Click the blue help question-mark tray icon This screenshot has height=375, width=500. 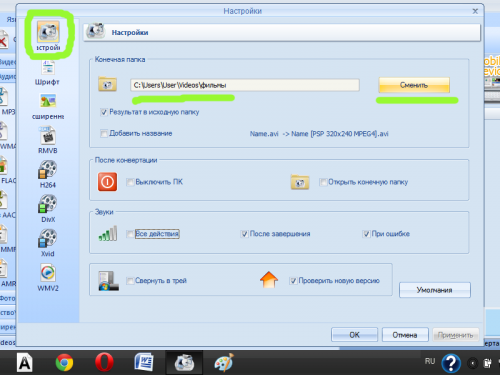click(451, 363)
